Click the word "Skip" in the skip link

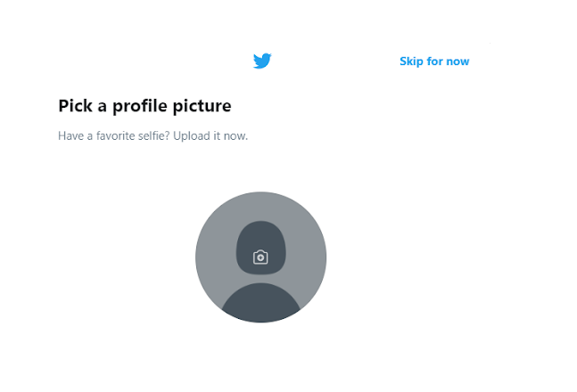tap(411, 61)
